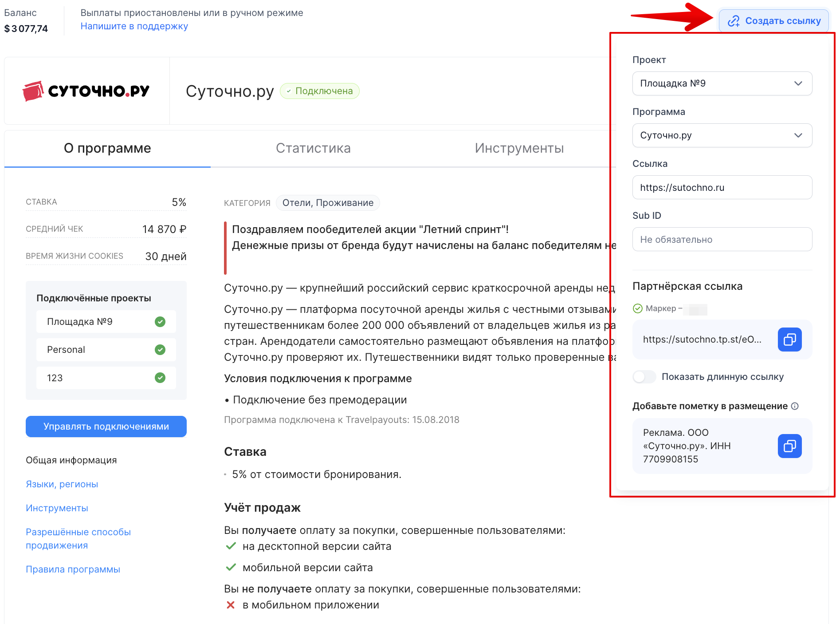Click the green check next to Personal project

click(x=160, y=350)
